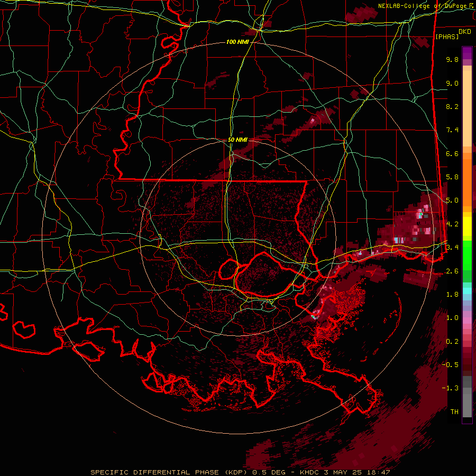This screenshot has height=476, width=476.
Task: Click the 6.6 scale value
Action: (452, 153)
